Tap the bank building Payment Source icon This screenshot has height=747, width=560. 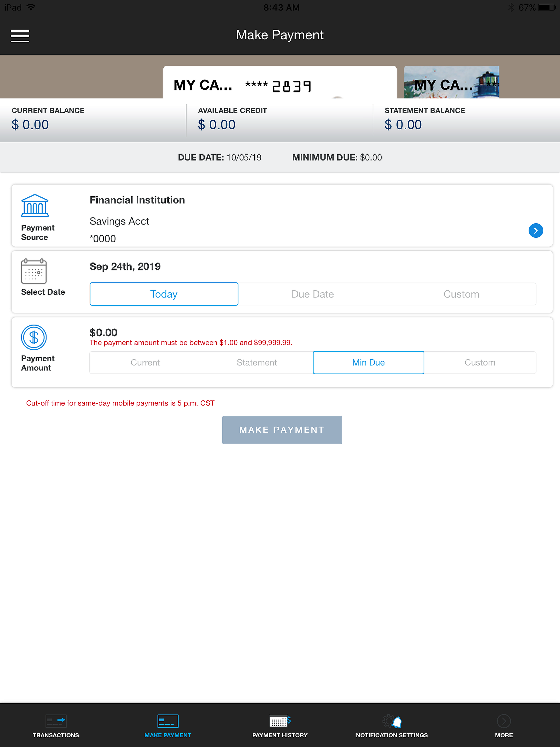pyautogui.click(x=35, y=206)
